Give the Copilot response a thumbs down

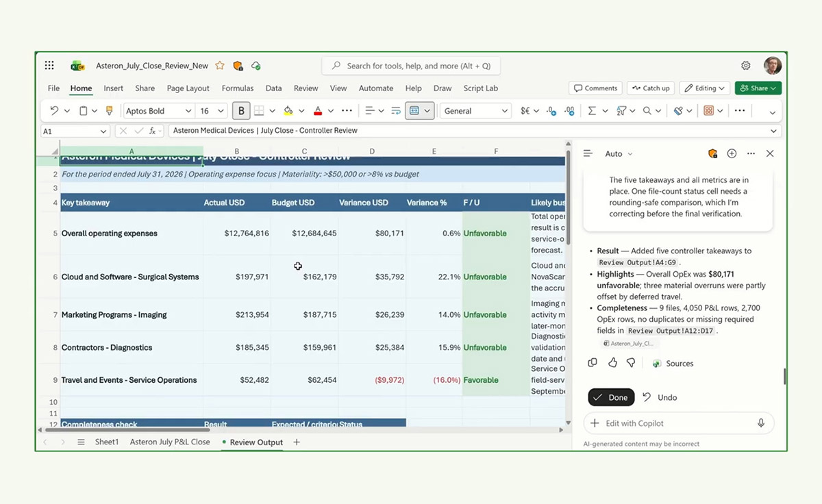click(631, 363)
